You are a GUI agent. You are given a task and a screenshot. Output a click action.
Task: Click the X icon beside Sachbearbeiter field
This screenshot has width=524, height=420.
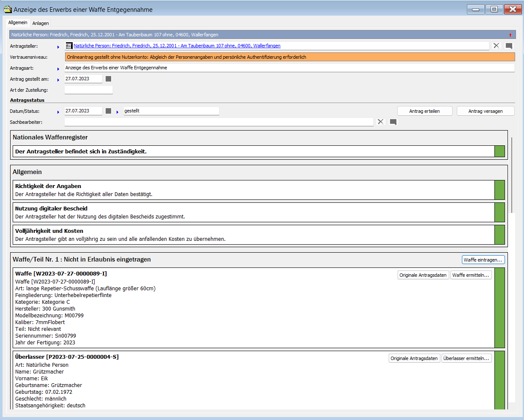[x=380, y=122]
